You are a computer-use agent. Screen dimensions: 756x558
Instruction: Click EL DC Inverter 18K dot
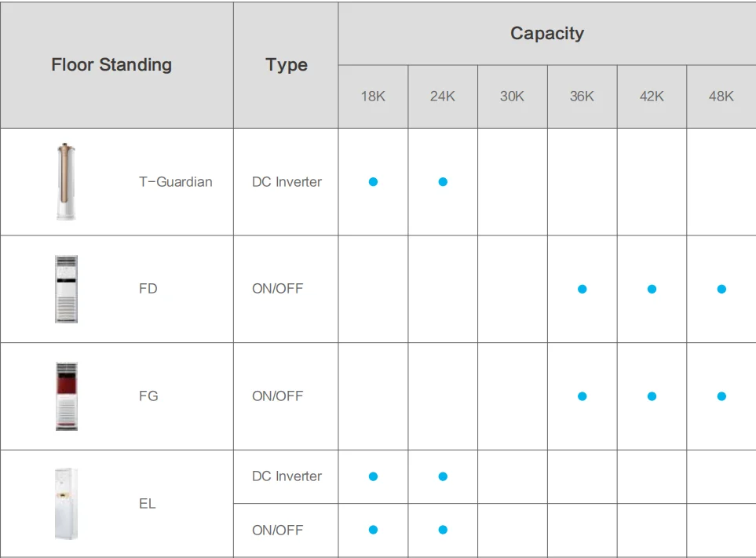click(x=373, y=476)
